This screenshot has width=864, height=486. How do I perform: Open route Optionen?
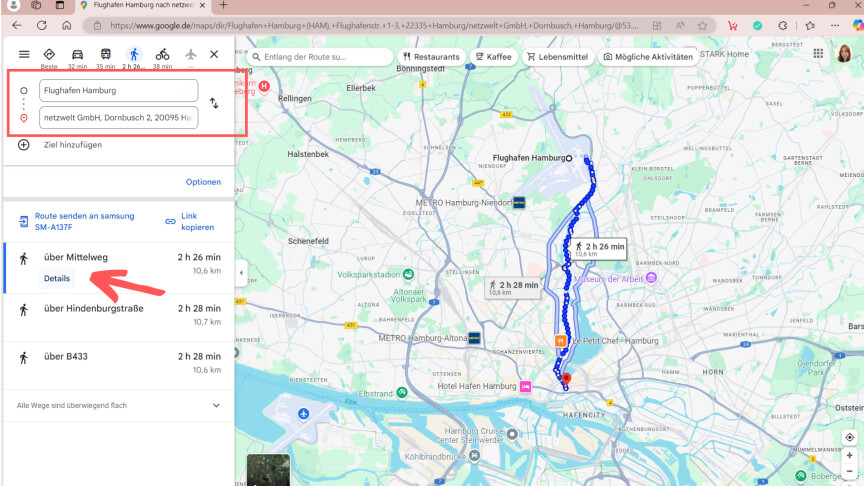(203, 182)
